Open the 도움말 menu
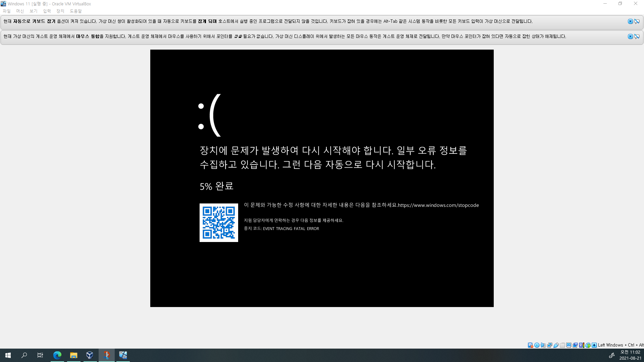The width and height of the screenshot is (644, 362). point(76,11)
